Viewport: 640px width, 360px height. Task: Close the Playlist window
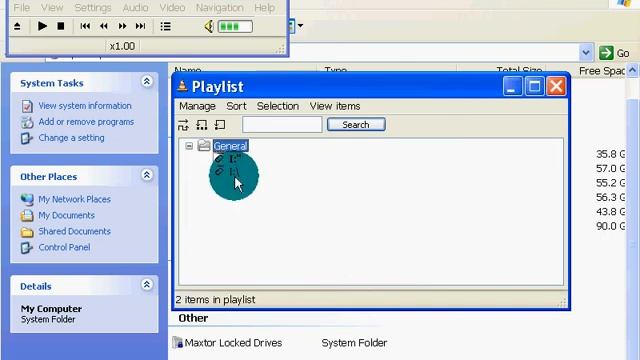click(556, 86)
